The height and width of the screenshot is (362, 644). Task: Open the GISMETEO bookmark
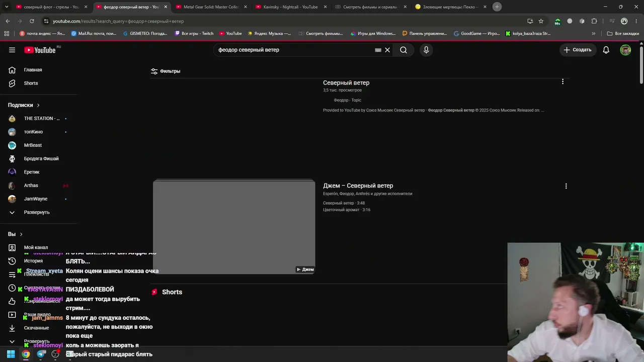click(x=145, y=34)
